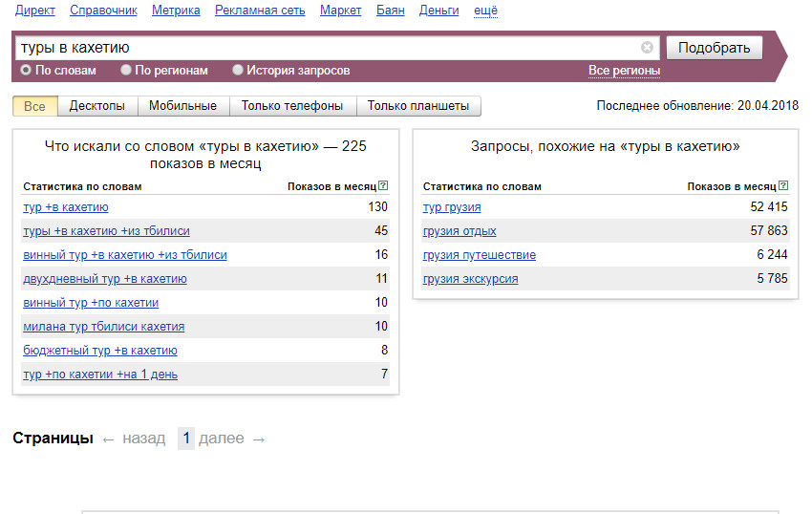Click 'Последнее обновление: 20.04.2018' text
812x514 pixels.
click(x=697, y=106)
